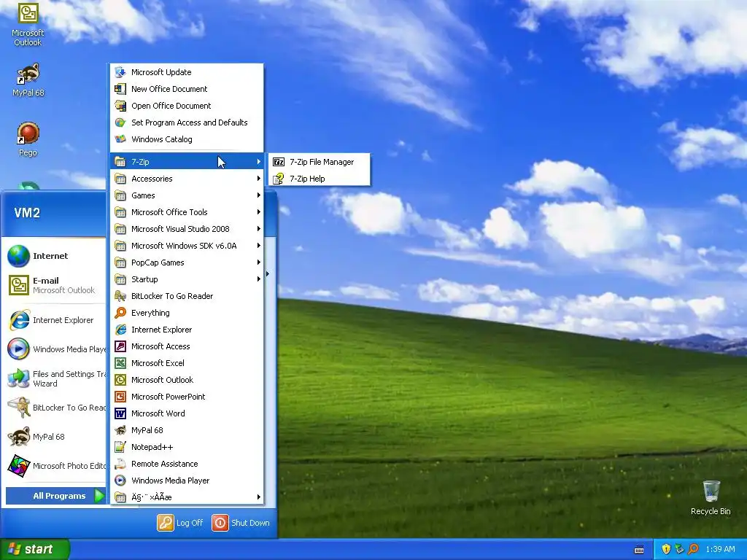Image resolution: width=747 pixels, height=560 pixels.
Task: Click the Microsoft Excel icon
Action: coord(120,363)
